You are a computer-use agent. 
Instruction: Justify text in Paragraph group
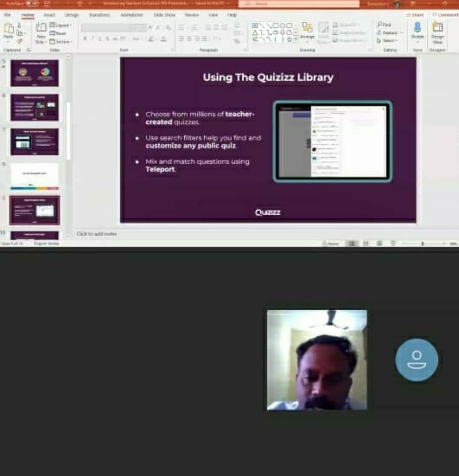[x=205, y=39]
